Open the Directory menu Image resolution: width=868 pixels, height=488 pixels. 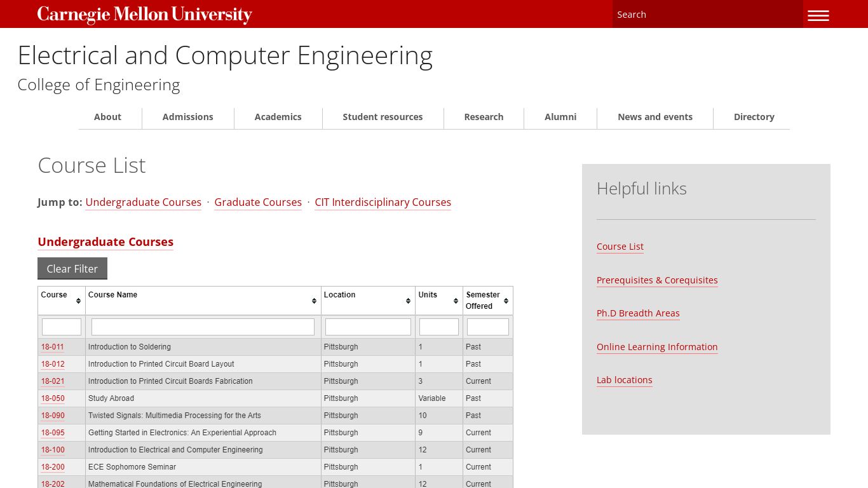pyautogui.click(x=754, y=117)
